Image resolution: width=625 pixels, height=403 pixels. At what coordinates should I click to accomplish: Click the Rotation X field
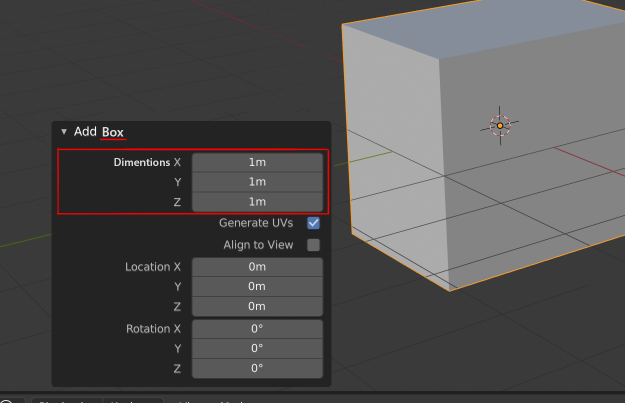pyautogui.click(x=257, y=329)
